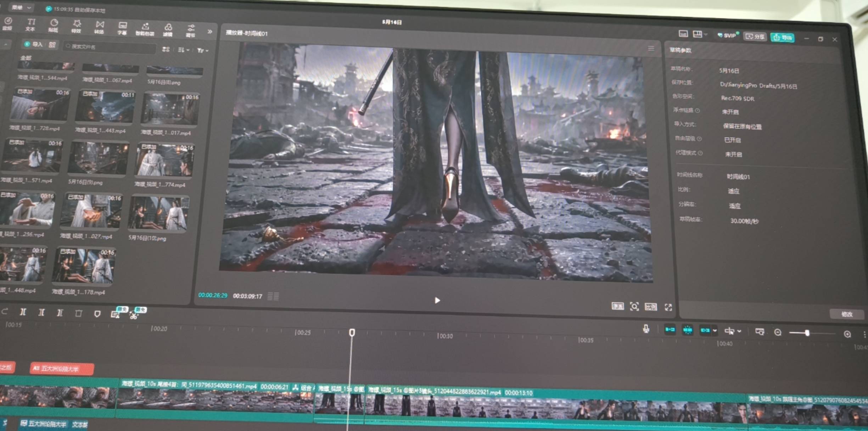Open the 滤镜 (Filters) tab

[x=168, y=30]
